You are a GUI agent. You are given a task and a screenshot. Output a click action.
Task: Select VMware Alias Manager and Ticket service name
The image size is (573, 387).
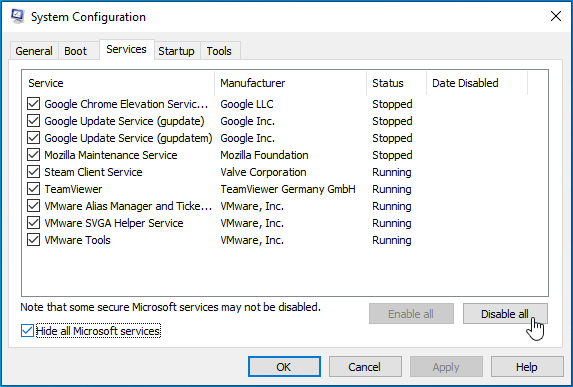[128, 206]
